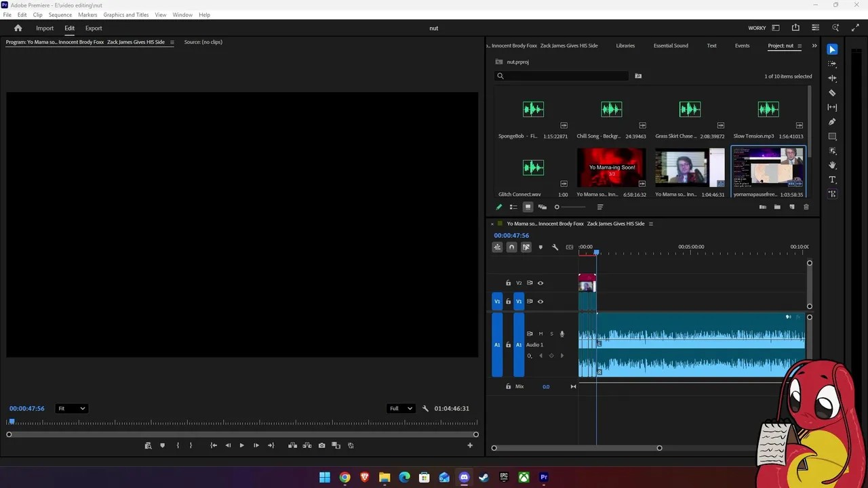
Task: Adjust the project thumbnail size slider
Action: point(570,207)
